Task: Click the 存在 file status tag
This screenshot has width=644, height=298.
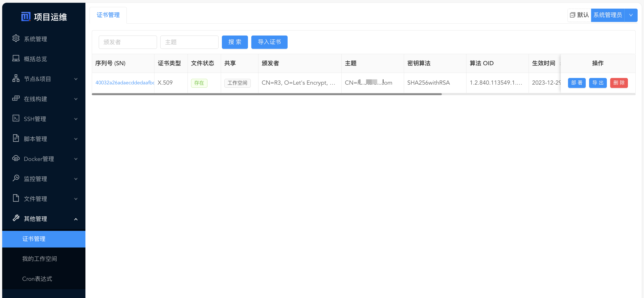Action: (x=199, y=83)
